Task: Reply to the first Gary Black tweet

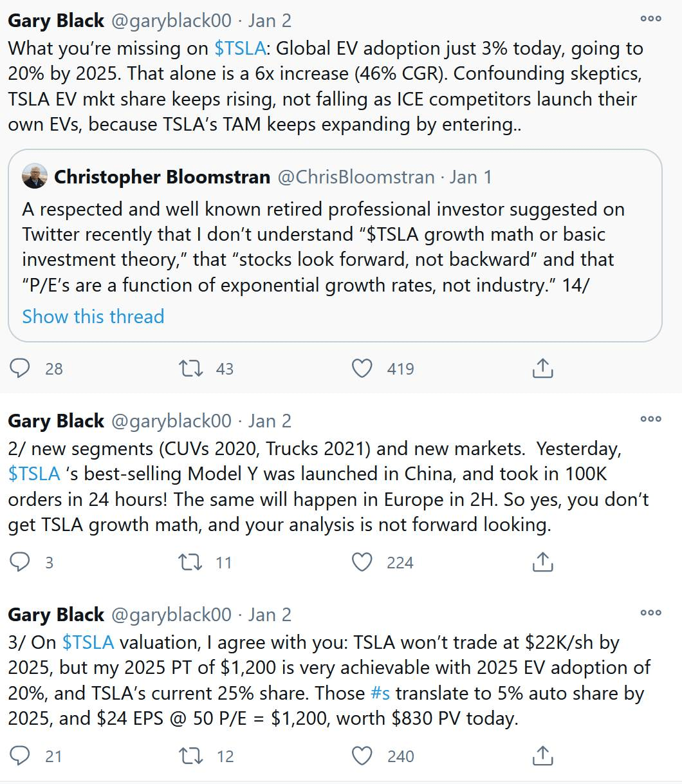Action: pos(21,368)
